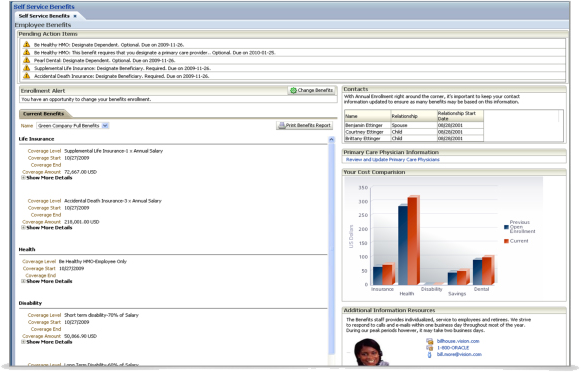Click the 218,001.00 USD coverage amount

click(x=82, y=222)
